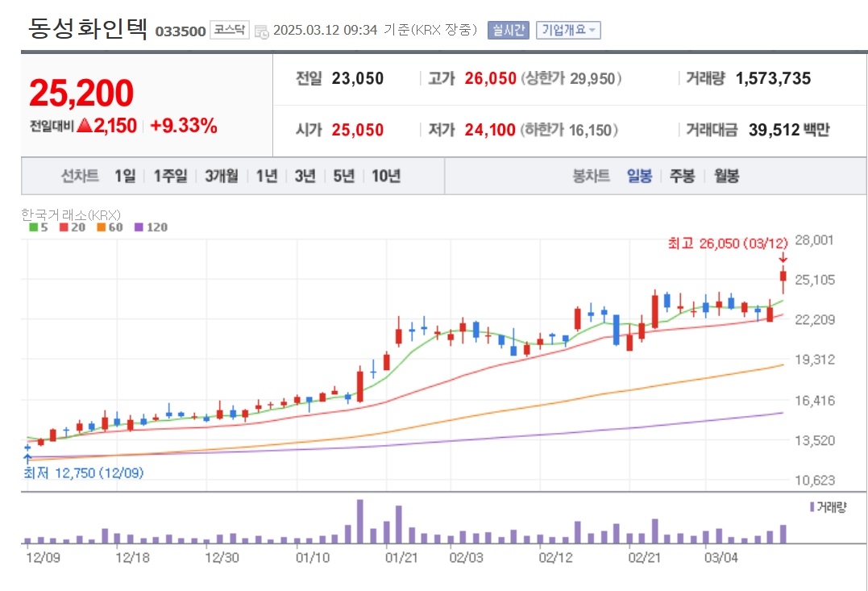This screenshot has width=868, height=591.
Task: Click the 동성화인텍 stock name title
Action: point(88,29)
